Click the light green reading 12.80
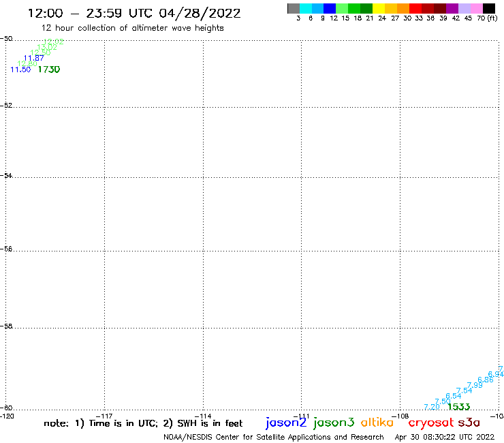 [x=27, y=63]
